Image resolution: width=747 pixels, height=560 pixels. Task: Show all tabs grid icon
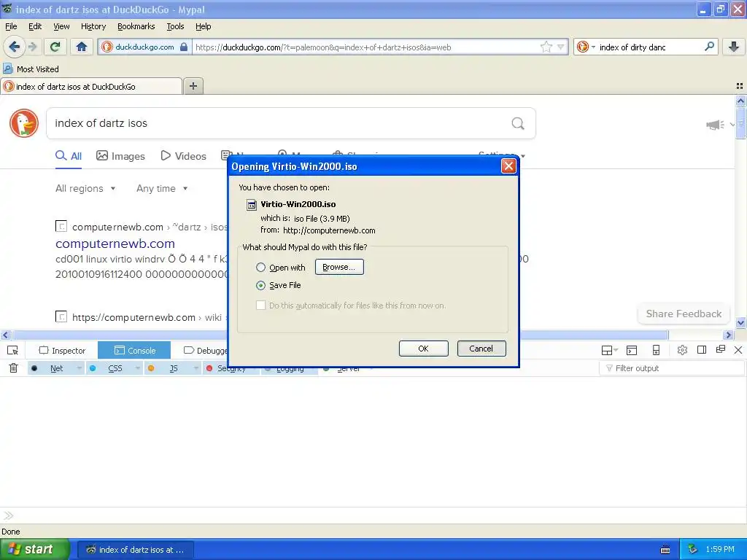[x=740, y=86]
